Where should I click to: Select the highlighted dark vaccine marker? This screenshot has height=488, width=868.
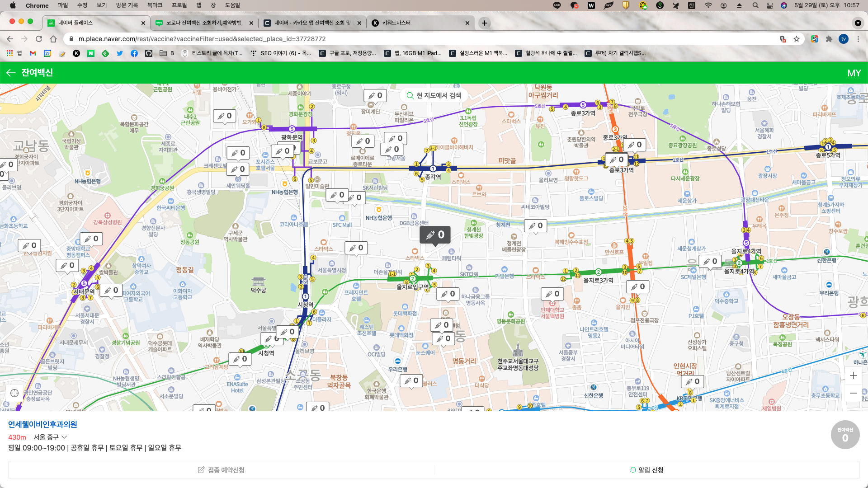435,235
